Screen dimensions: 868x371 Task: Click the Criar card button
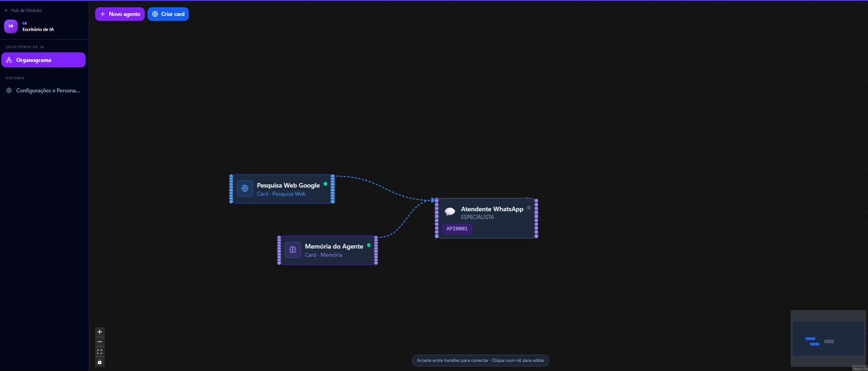coord(168,14)
